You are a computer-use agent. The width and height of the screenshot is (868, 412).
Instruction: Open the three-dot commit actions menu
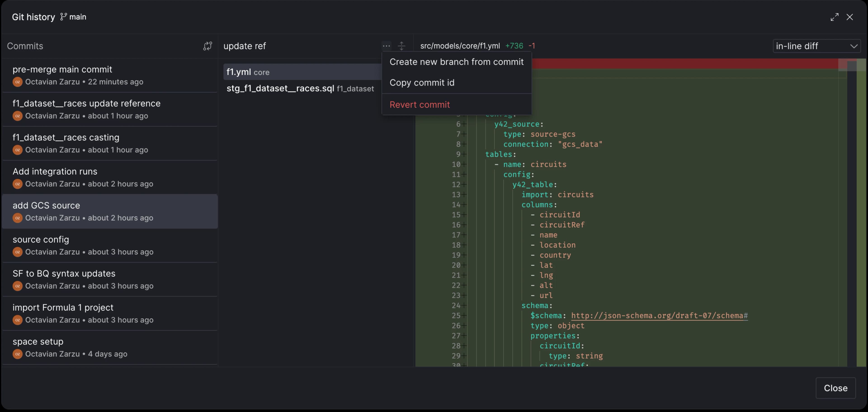pyautogui.click(x=386, y=46)
